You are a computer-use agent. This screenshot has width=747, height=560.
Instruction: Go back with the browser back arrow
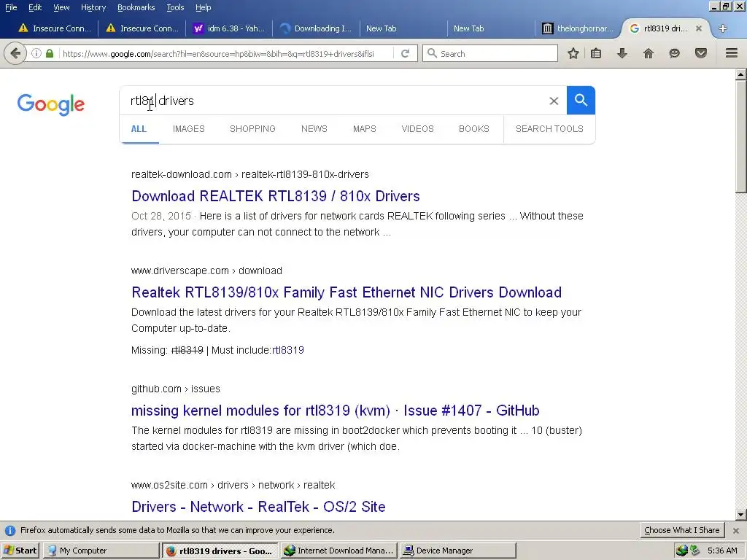[x=15, y=53]
